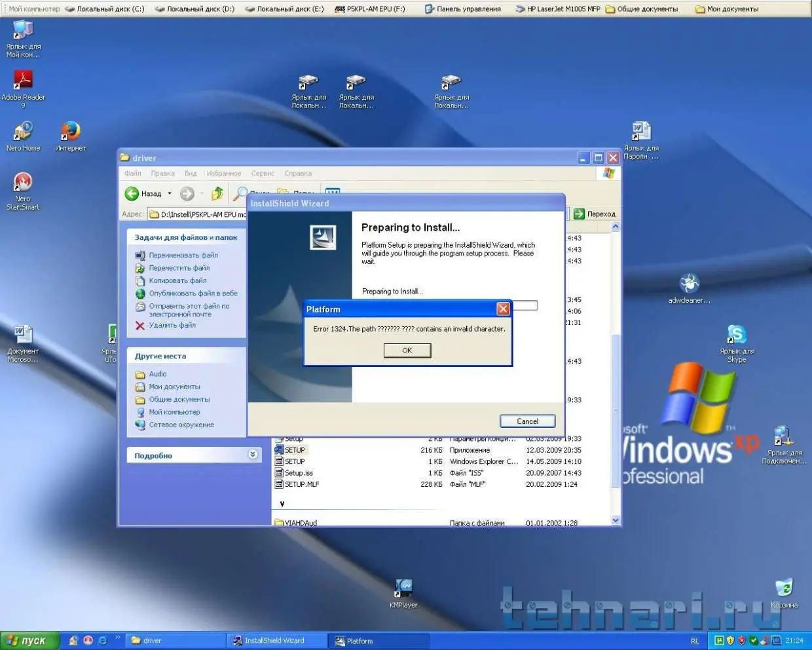Open Ярлык для Skype desktop icon
Viewport: 812px width, 650px height.
(737, 343)
